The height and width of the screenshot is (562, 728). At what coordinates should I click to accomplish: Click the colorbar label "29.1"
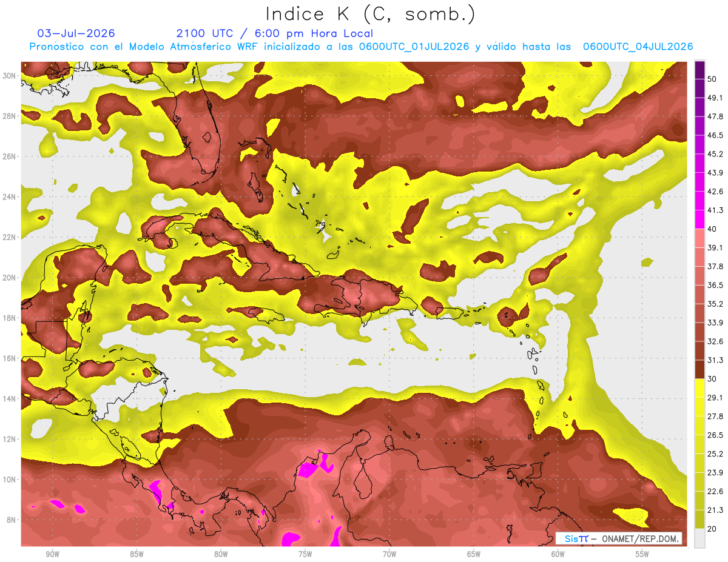[x=715, y=397]
